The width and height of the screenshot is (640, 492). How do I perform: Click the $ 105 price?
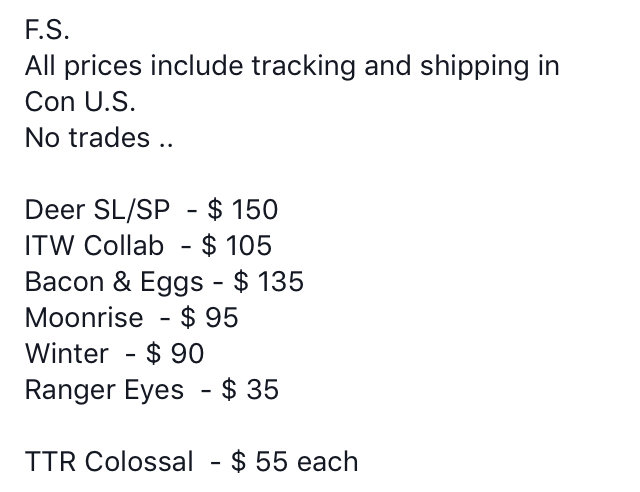(x=237, y=245)
